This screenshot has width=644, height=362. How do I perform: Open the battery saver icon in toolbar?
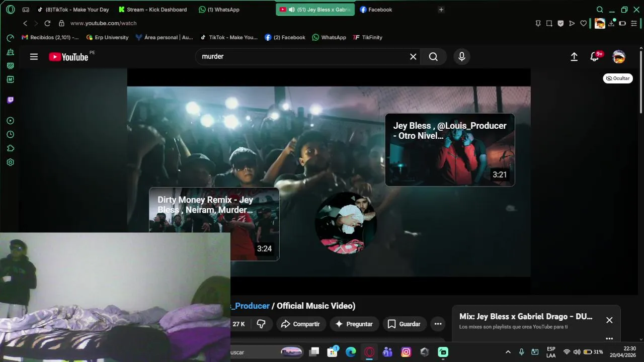click(x=622, y=23)
